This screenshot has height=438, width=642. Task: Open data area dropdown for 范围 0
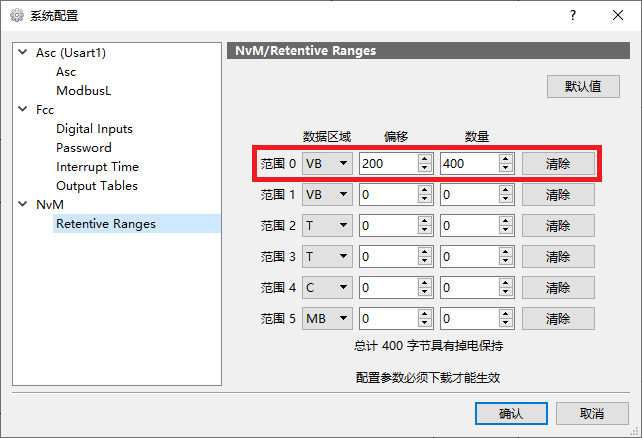(x=327, y=163)
